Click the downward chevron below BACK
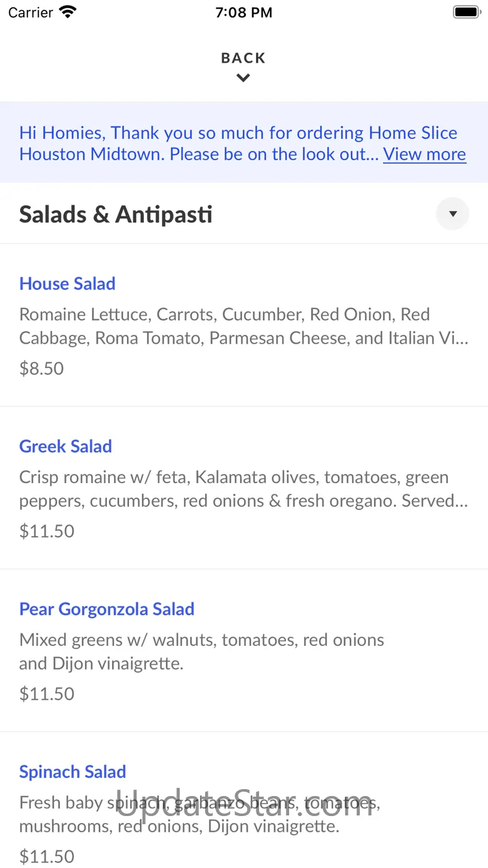Screen dimensions: 488x868 click(x=243, y=78)
